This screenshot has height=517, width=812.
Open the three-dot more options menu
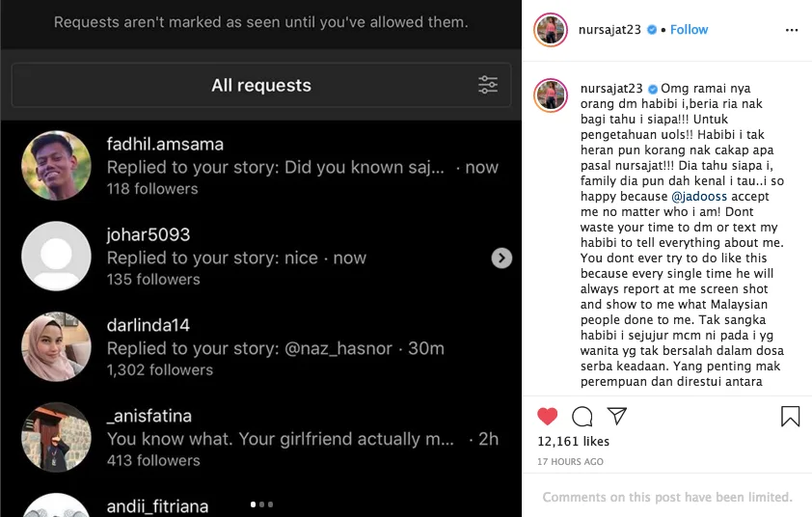[792, 30]
